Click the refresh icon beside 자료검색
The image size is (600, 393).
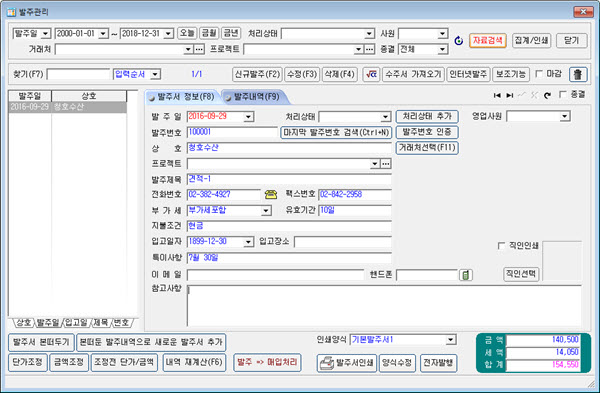458,41
